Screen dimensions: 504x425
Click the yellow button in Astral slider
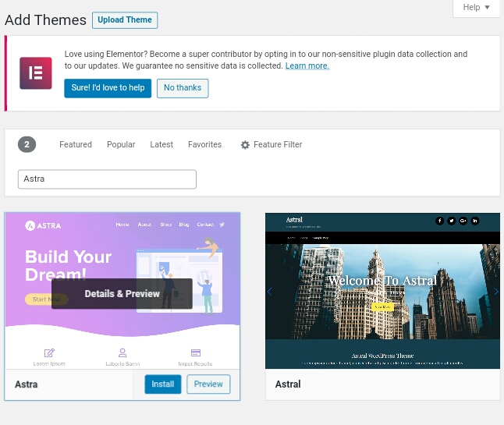click(382, 306)
